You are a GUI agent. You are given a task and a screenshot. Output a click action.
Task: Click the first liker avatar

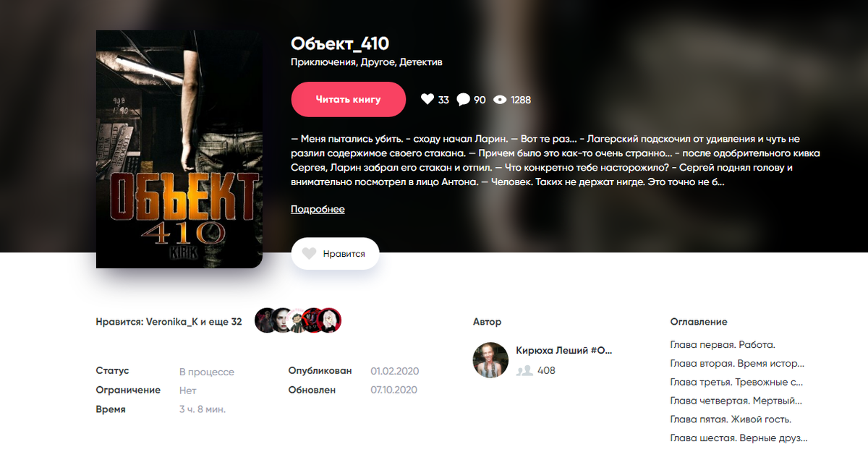point(266,320)
